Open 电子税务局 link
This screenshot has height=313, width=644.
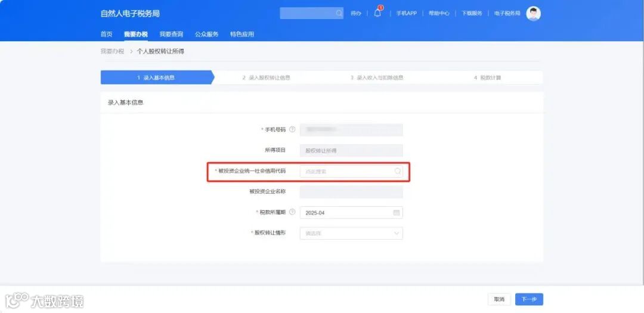pos(507,14)
